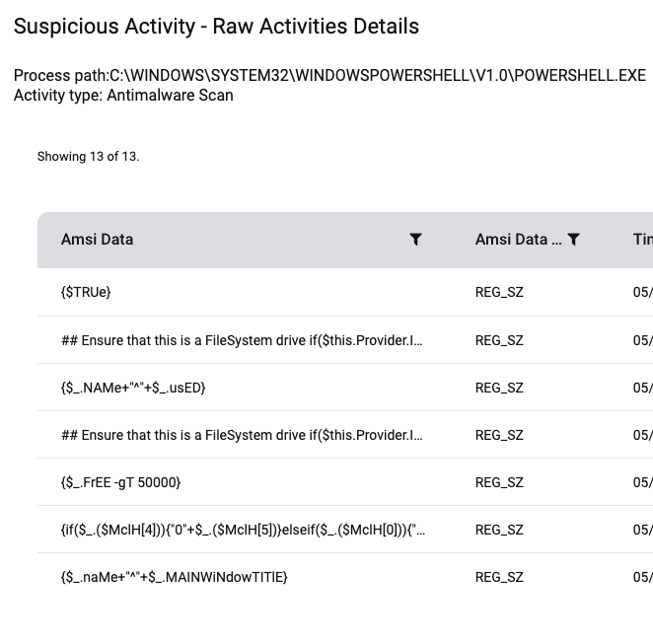Open the filter beside truncated 'Amsi Data ...' header
The image size is (653, 644).
tap(574, 240)
